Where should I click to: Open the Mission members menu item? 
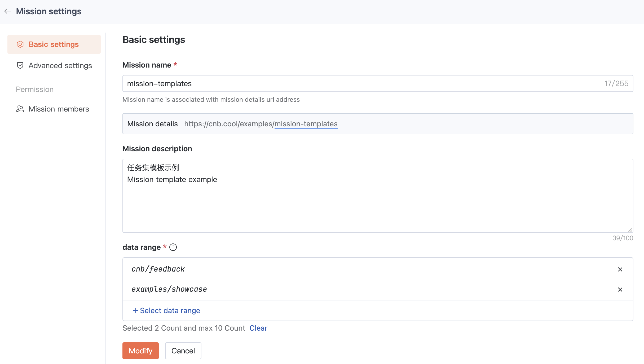59,109
